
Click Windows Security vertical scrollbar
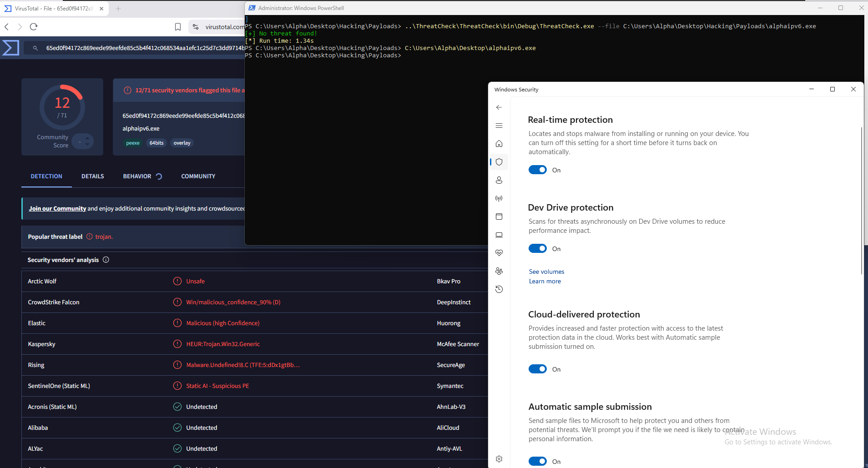click(862, 200)
